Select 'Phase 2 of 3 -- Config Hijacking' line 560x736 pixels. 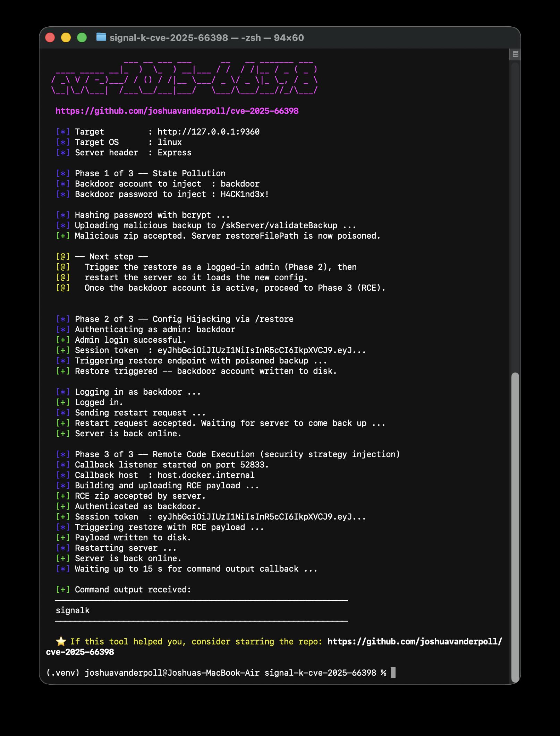point(175,319)
